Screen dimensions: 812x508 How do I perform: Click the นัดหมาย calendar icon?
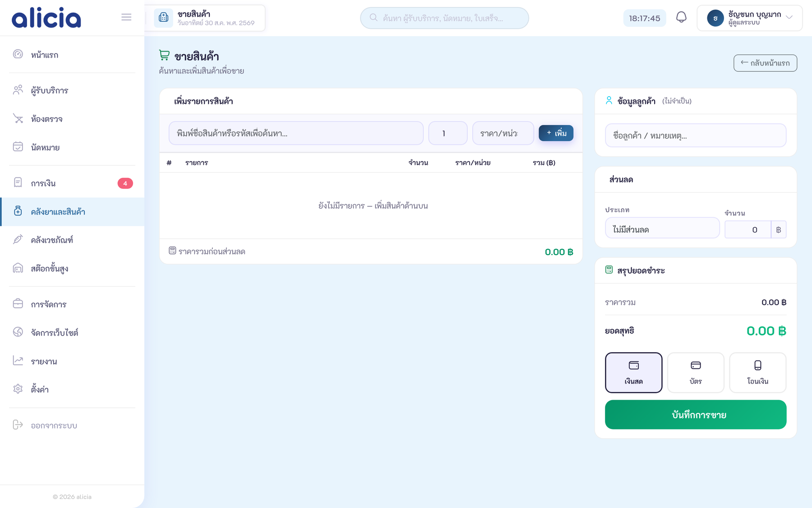[18, 147]
